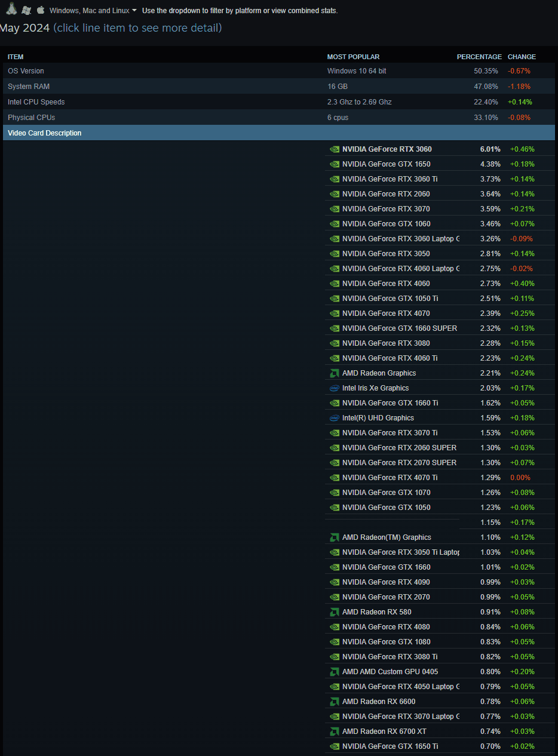This screenshot has height=756, width=558.
Task: Select the NVIDIA GeForce GTX 1660 Ti text
Action: click(390, 403)
